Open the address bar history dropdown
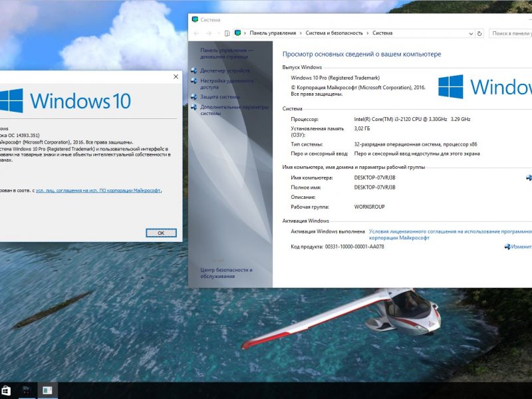Screen dimensions: 532x399 (471, 34)
